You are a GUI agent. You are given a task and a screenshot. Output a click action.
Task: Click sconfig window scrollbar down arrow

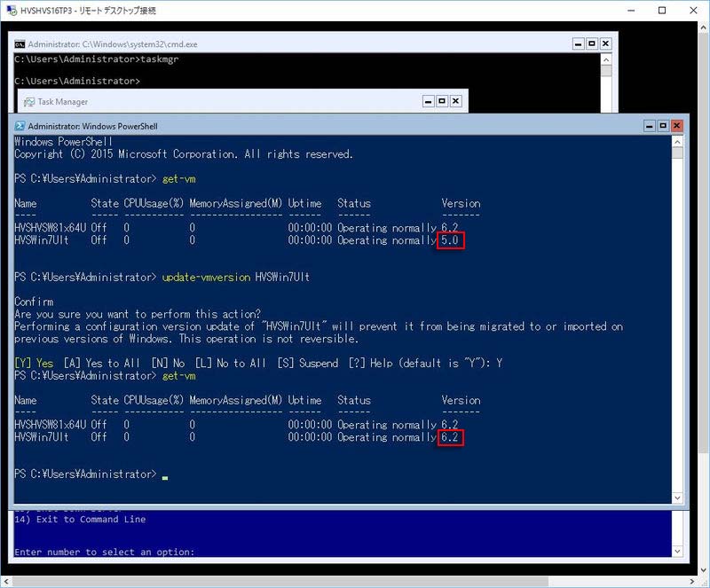tap(677, 551)
